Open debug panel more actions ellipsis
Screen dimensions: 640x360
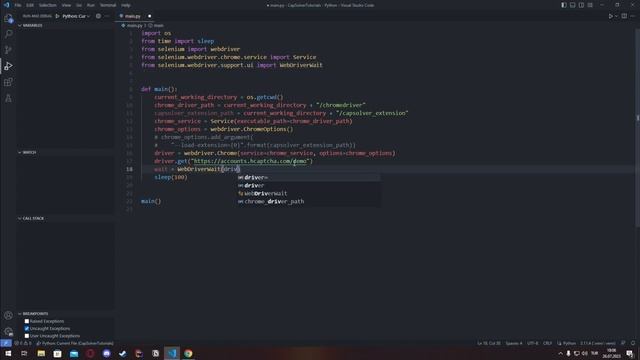(x=107, y=16)
